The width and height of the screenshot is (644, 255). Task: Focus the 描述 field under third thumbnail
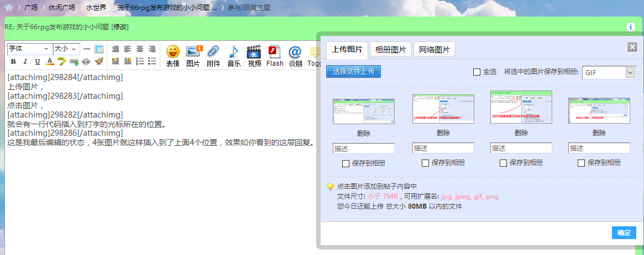click(521, 148)
